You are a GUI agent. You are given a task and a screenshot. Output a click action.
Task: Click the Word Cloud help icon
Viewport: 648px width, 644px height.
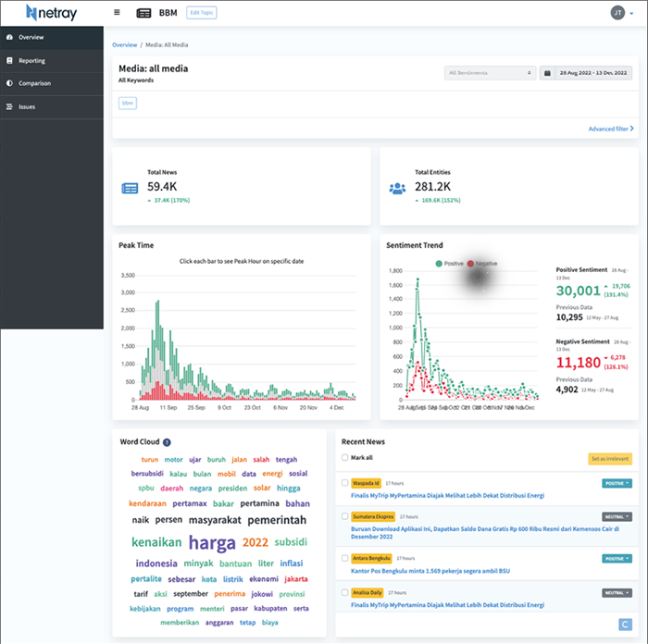167,442
